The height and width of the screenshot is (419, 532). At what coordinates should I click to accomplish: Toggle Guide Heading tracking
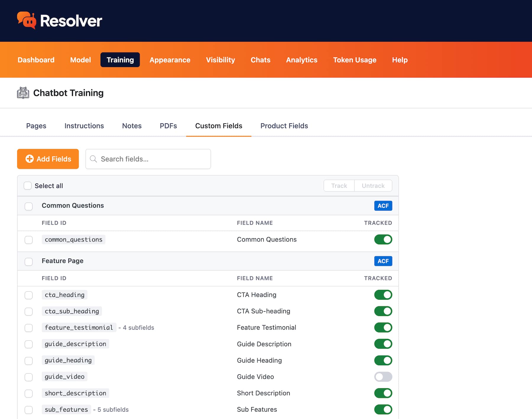[x=383, y=360]
